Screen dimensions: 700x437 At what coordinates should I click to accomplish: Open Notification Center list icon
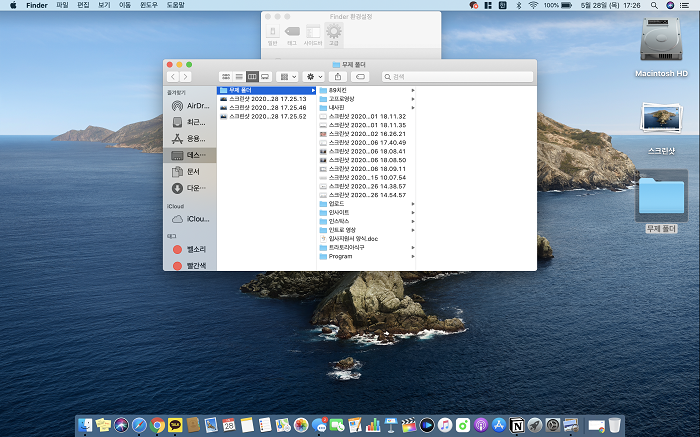[684, 5]
